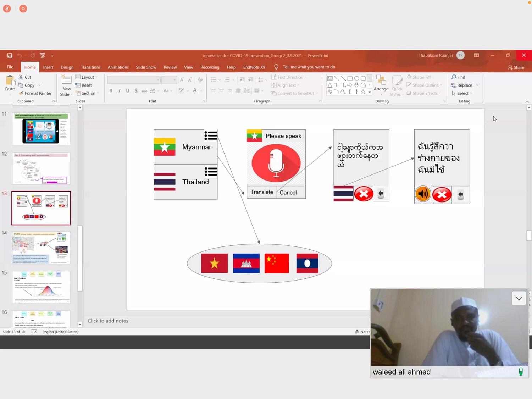Expand the Section dropdown
Screen dimensions: 532x399
(87, 93)
